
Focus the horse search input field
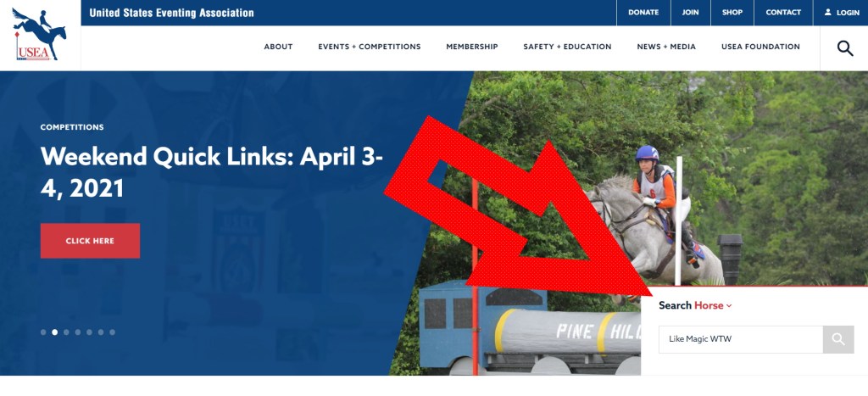[741, 339]
